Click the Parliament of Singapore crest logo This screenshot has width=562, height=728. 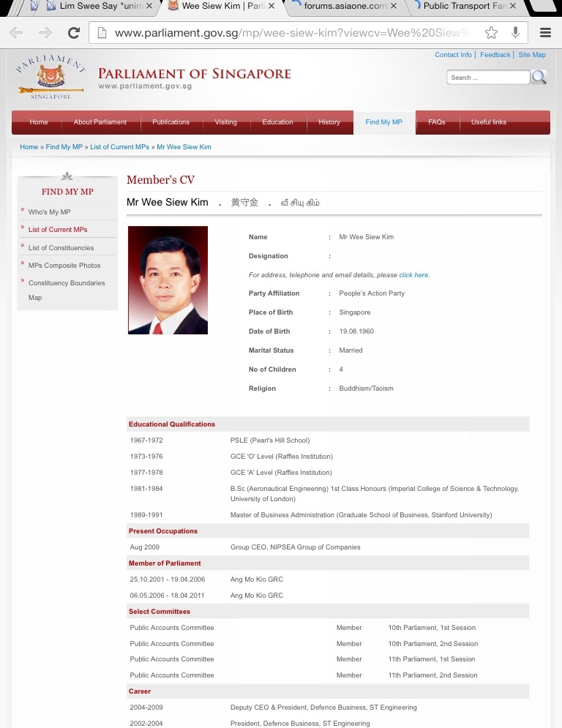click(x=50, y=77)
